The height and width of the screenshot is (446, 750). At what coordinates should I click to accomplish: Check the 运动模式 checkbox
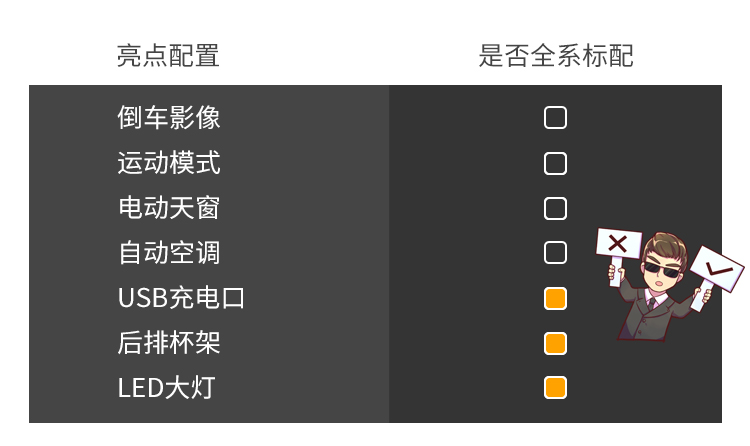tap(555, 164)
